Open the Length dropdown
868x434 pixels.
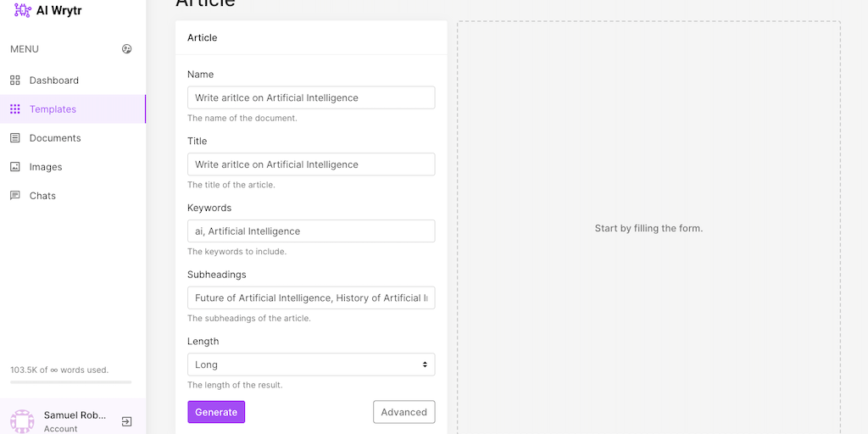pyautogui.click(x=311, y=364)
